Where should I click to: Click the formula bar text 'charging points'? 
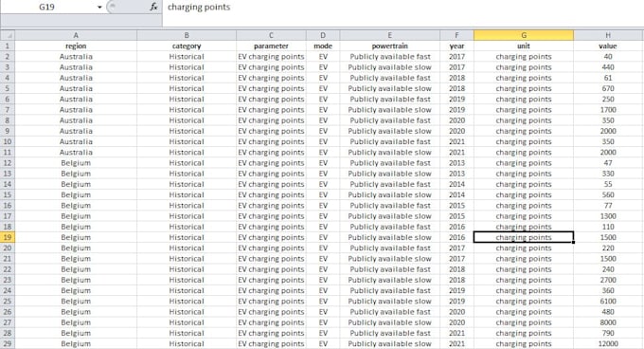[x=199, y=7]
